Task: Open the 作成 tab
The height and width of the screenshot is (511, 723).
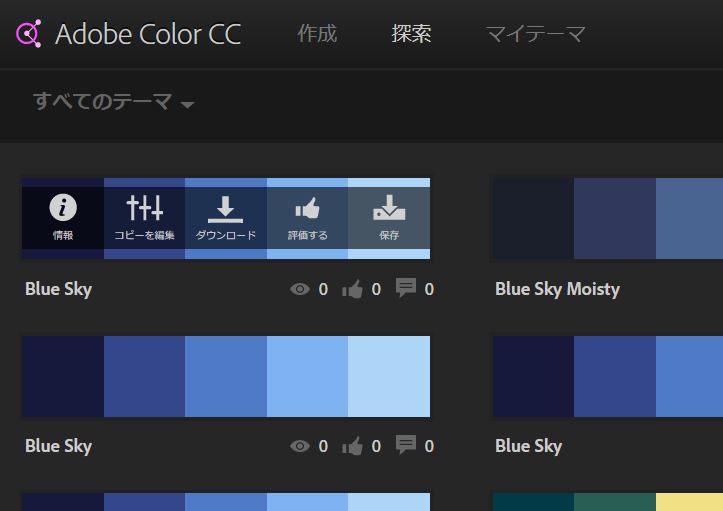Action: point(317,34)
